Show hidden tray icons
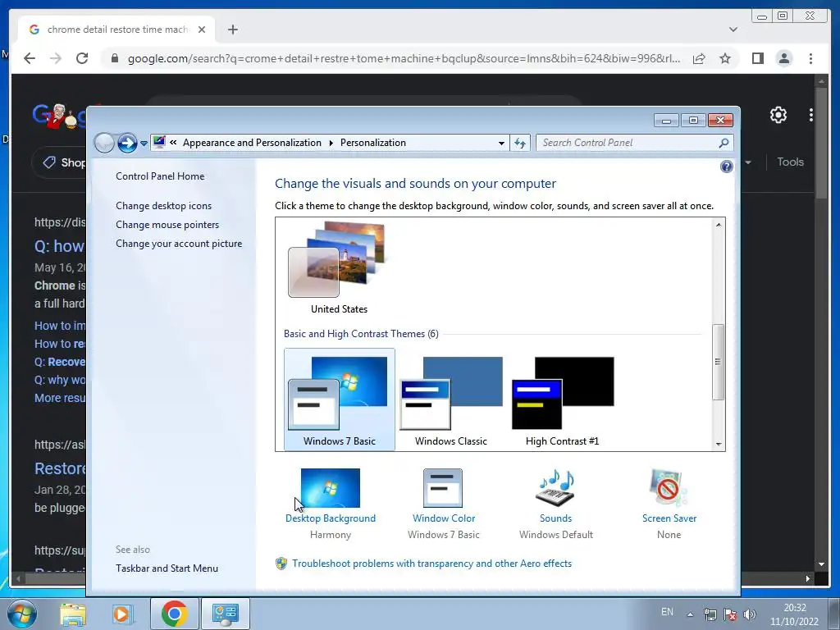Viewport: 840px width, 630px height. tap(691, 614)
